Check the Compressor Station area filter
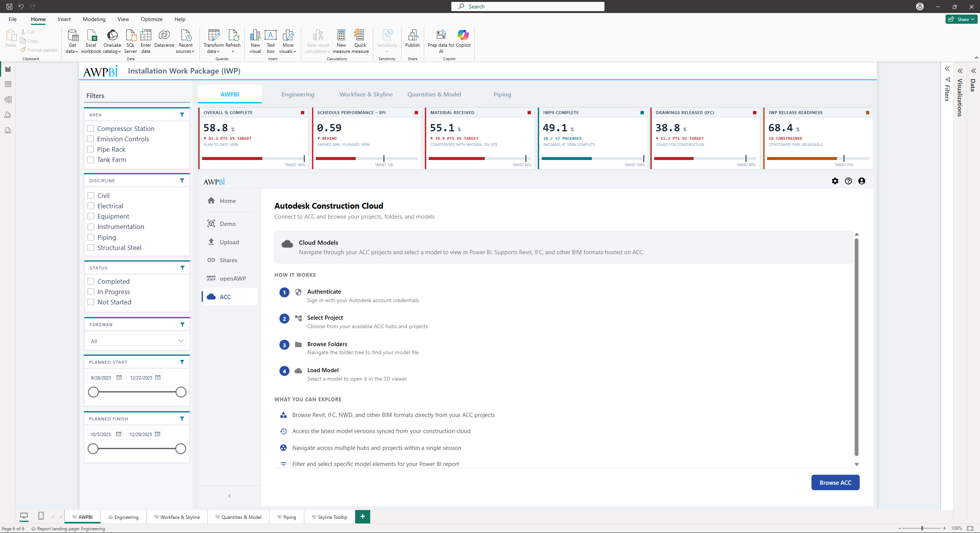 point(91,129)
